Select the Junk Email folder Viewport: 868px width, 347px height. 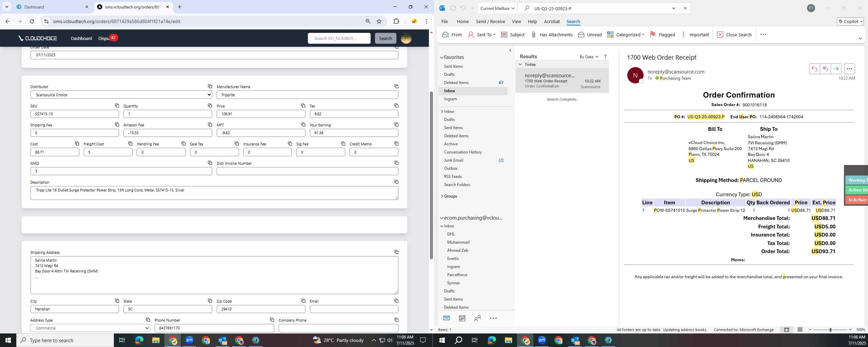coord(453,160)
